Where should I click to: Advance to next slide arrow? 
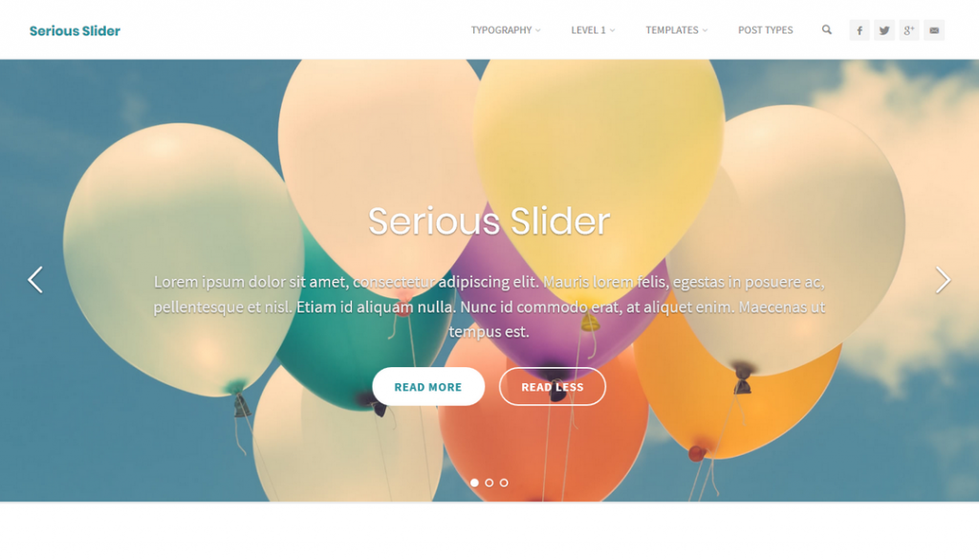click(x=943, y=280)
